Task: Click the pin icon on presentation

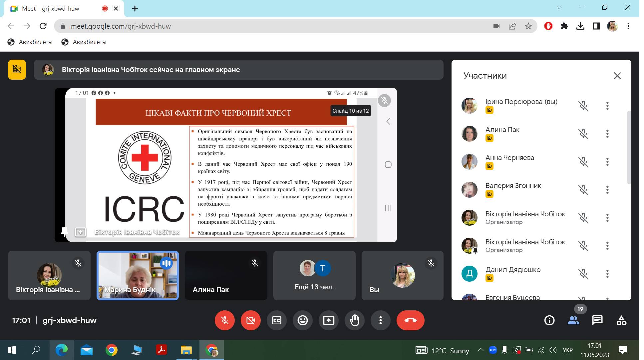Action: click(65, 232)
